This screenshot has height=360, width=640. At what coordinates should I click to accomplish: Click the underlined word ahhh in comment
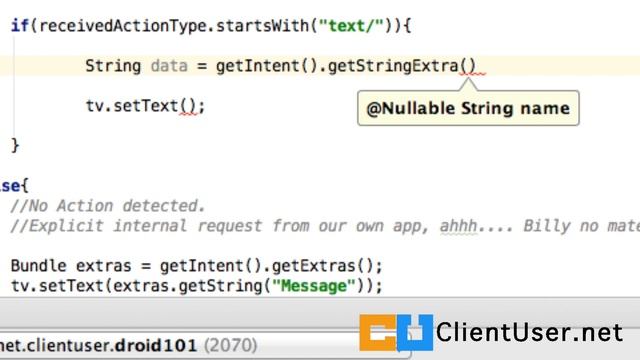tap(458, 226)
